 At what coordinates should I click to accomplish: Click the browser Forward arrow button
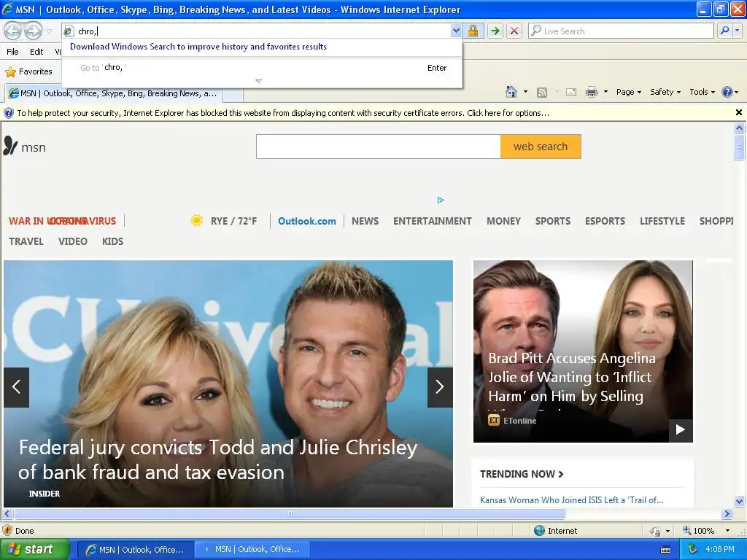point(34,31)
